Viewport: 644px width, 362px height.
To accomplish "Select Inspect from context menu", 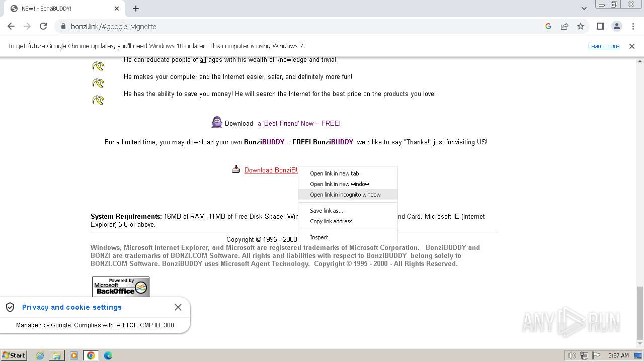I will (x=348, y=237).
